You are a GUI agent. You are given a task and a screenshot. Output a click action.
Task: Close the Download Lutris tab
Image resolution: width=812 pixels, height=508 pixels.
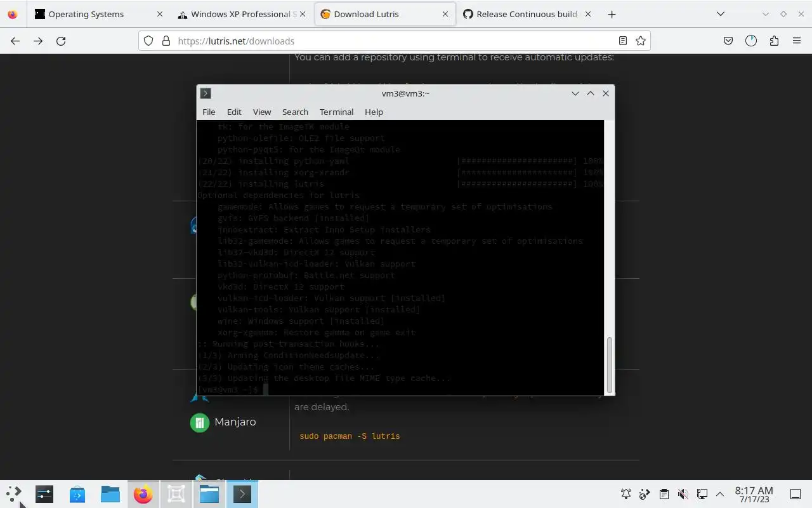tap(445, 14)
